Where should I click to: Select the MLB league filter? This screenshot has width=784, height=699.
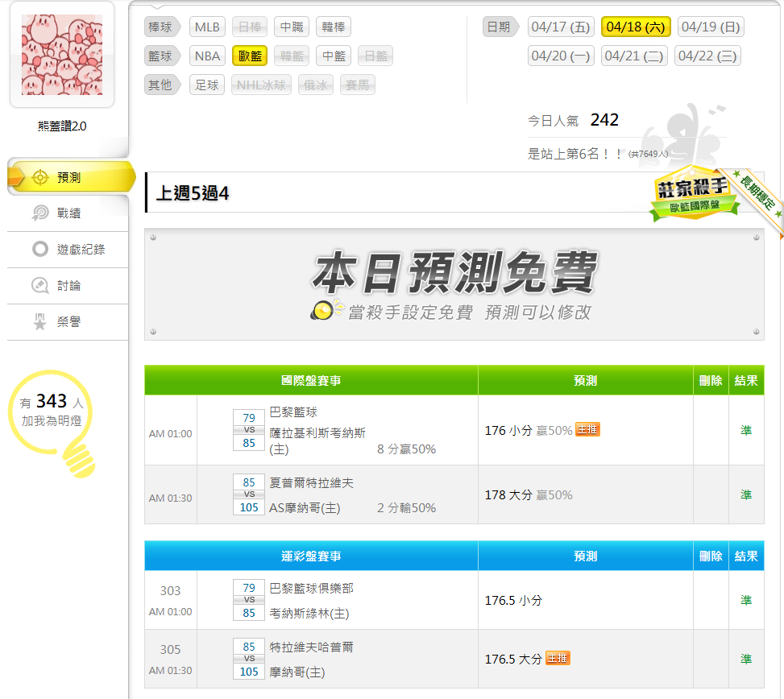click(x=207, y=27)
